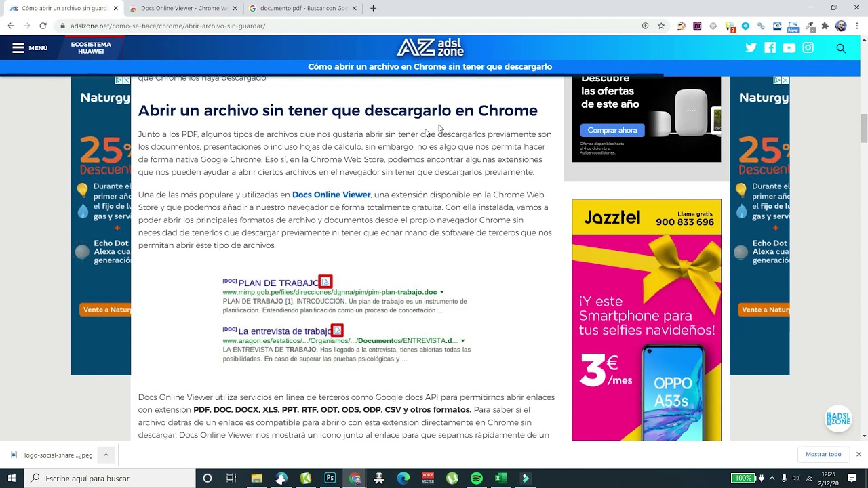
Task: Click the Twitter icon in the site header
Action: click(751, 47)
